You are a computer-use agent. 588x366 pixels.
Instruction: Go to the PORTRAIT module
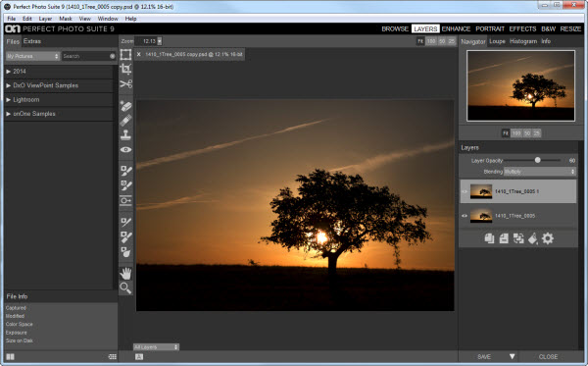pyautogui.click(x=490, y=28)
